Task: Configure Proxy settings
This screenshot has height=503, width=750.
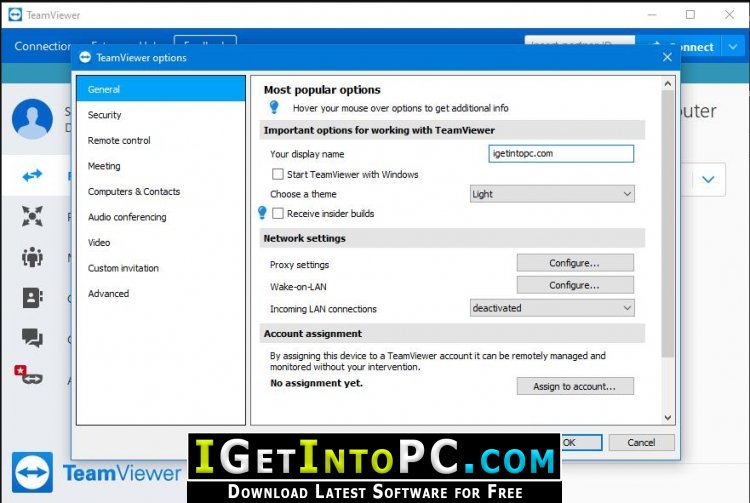Action: [x=575, y=263]
